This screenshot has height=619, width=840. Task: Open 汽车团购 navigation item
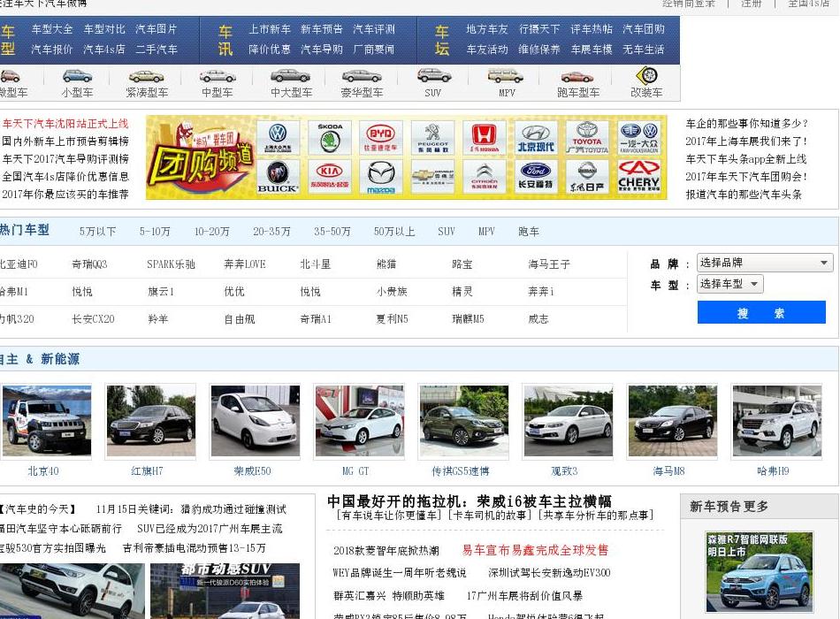coord(644,29)
